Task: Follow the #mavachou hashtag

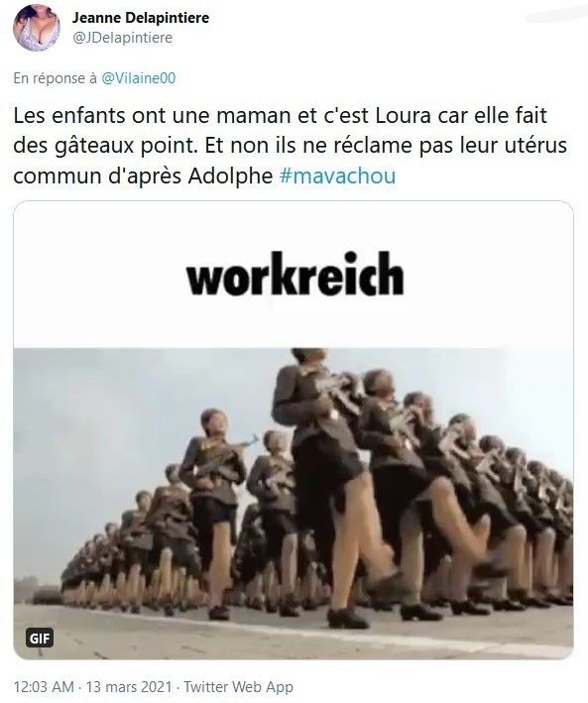Action: [x=337, y=176]
